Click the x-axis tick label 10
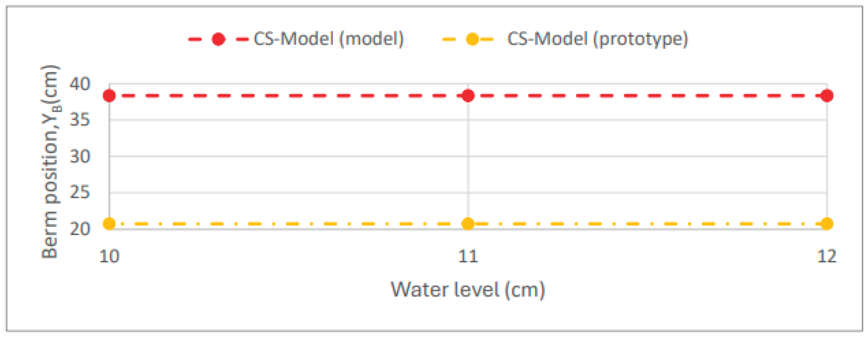Image resolution: width=868 pixels, height=338 pixels. click(109, 256)
